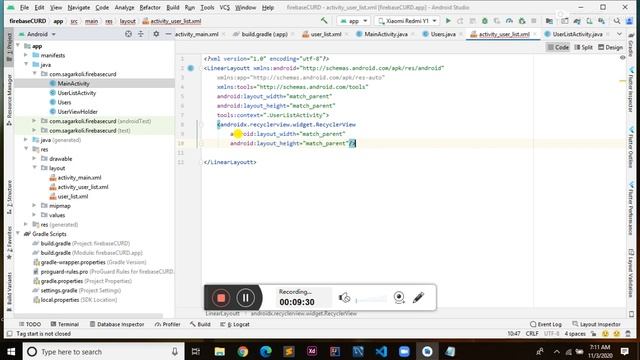The height and width of the screenshot is (360, 640).
Task: Open the Refactor menu
Action: (150, 7)
